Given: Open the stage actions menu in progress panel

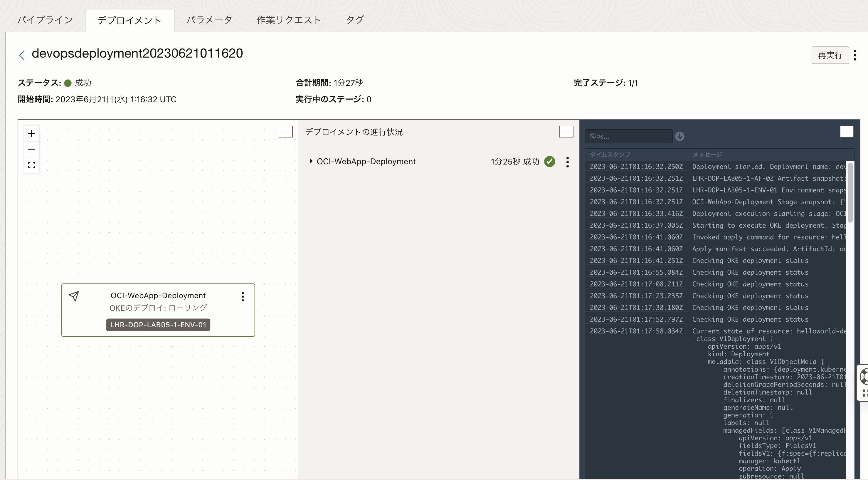Looking at the screenshot, I should [x=567, y=162].
